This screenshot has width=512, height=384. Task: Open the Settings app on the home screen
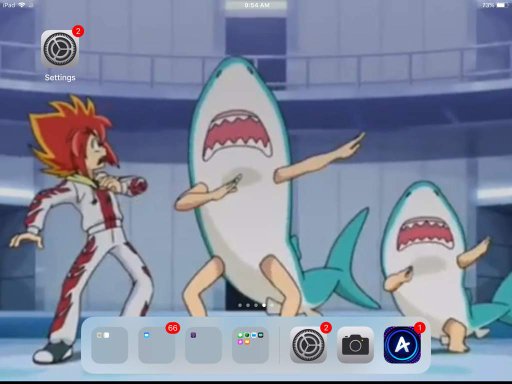click(x=60, y=49)
